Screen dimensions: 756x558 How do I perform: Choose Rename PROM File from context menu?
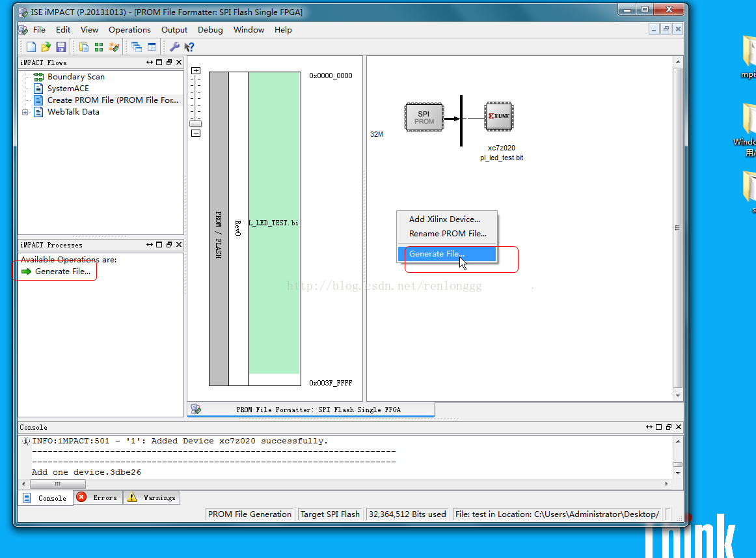pyautogui.click(x=447, y=234)
